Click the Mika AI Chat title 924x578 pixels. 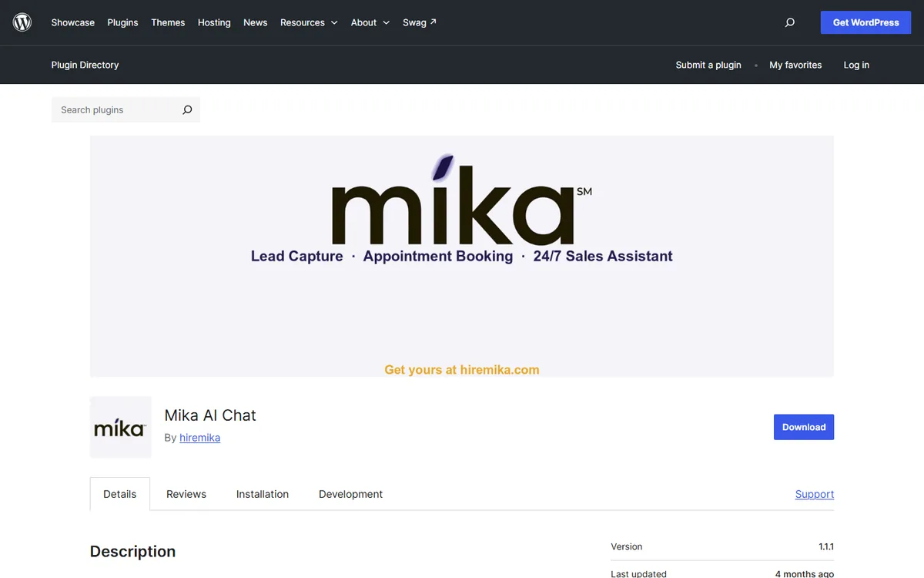(210, 415)
